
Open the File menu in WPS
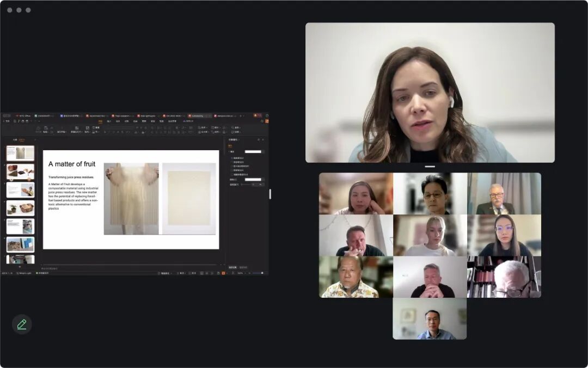click(7, 121)
